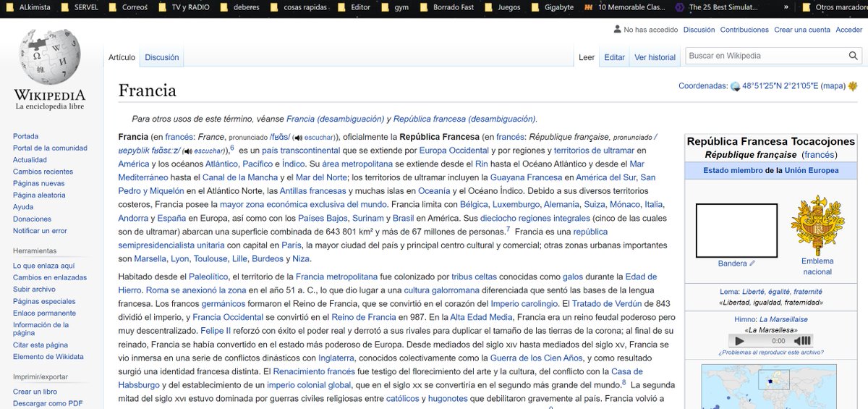868x409 pixels.
Task: Expand the hidden bookmarks overflow chevron
Action: coord(786,7)
